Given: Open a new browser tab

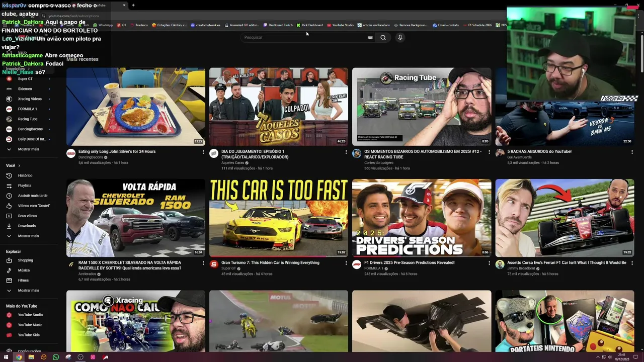Looking at the screenshot, I should point(133,5).
